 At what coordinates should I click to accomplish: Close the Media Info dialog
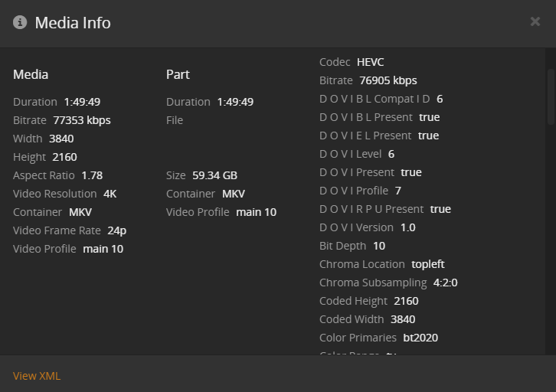(535, 21)
